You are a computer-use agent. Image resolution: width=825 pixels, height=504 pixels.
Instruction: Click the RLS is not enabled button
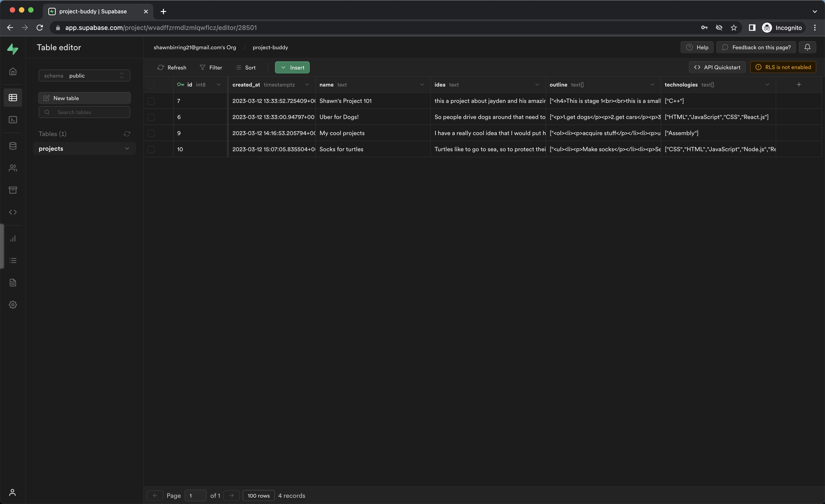(x=783, y=67)
